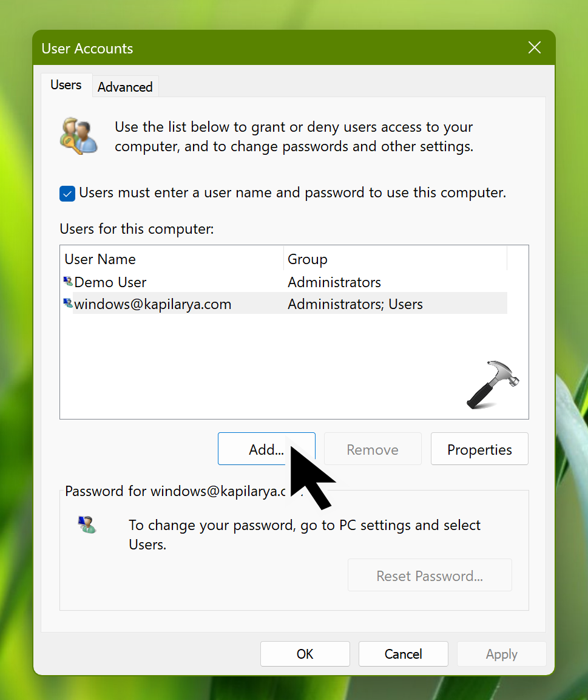Confirm with the OK button
588x700 pixels.
(305, 654)
